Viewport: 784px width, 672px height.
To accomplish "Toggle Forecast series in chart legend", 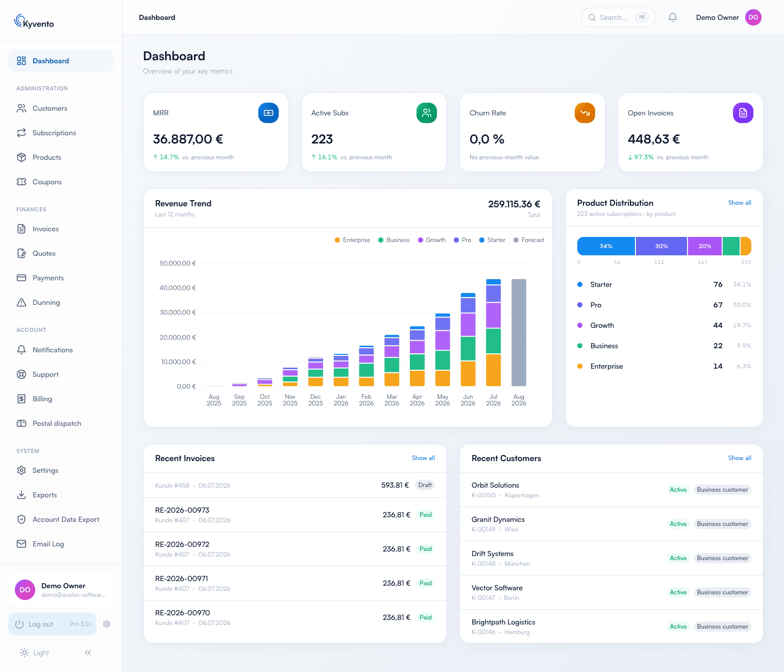I will click(529, 240).
